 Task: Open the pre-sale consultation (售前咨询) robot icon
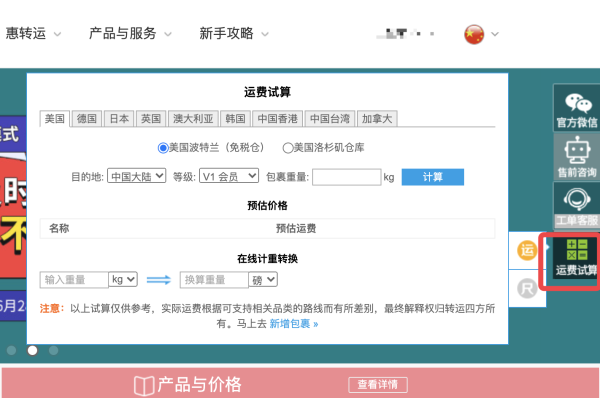(x=577, y=157)
